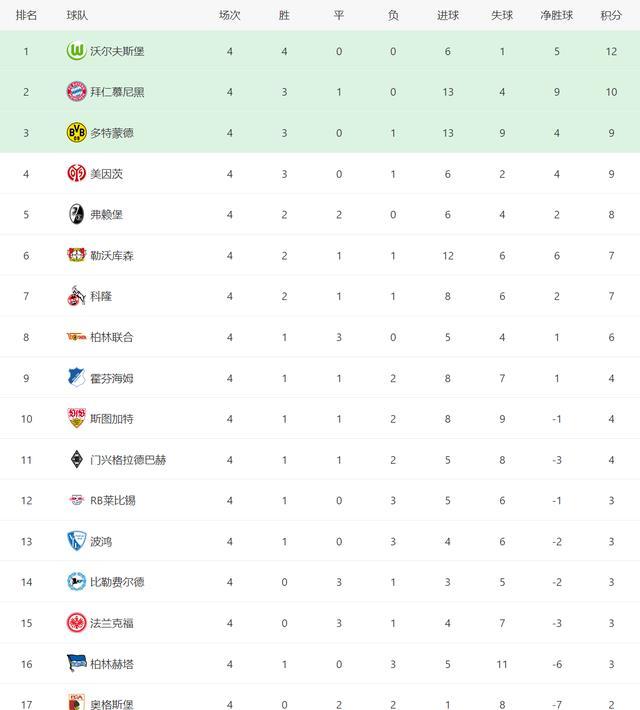Click the 进球 column header
Screen dimensions: 640x710
[x=448, y=15]
